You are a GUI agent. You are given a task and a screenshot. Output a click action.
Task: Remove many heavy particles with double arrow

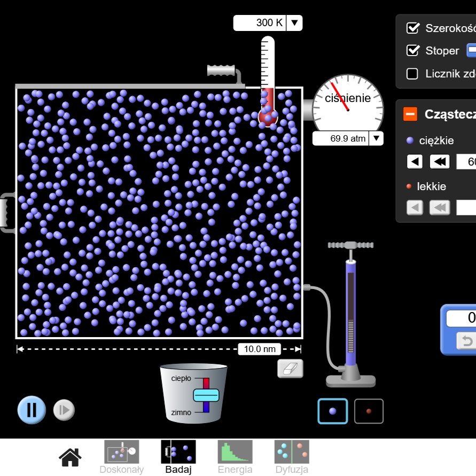click(439, 161)
